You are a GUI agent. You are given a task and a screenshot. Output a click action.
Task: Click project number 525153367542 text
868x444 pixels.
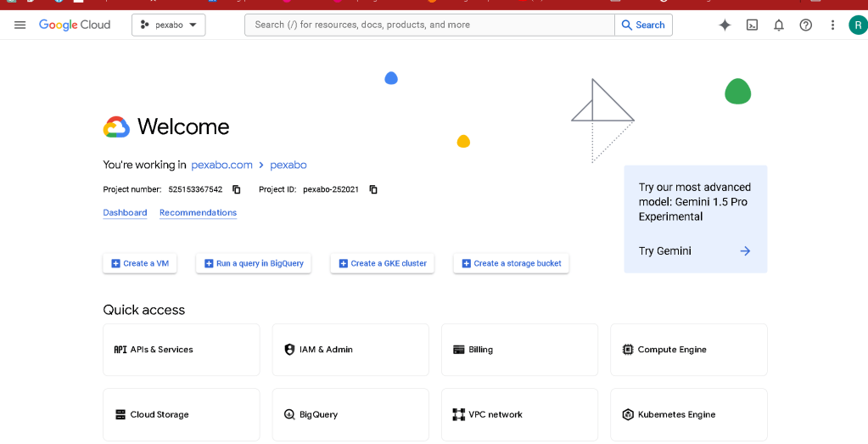pos(195,189)
